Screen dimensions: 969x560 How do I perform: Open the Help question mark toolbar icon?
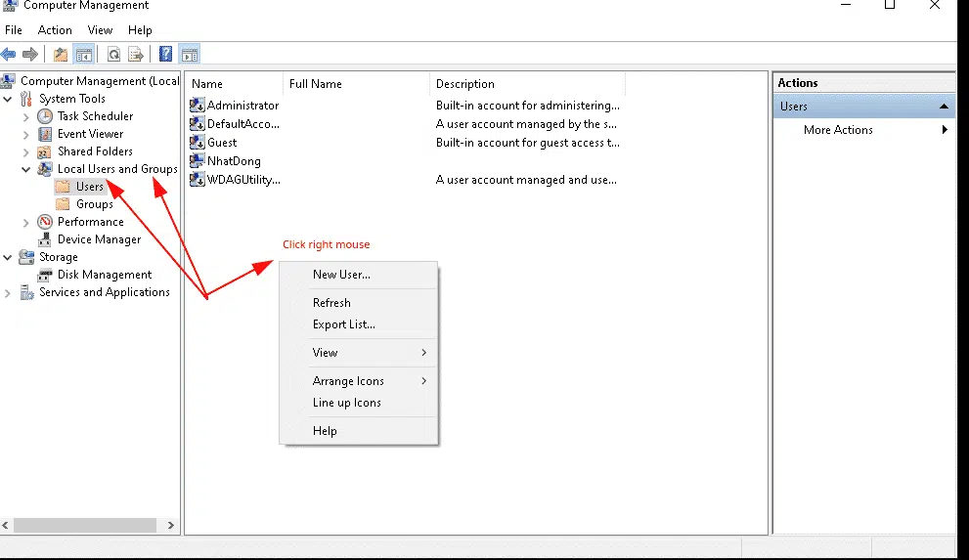click(x=165, y=55)
